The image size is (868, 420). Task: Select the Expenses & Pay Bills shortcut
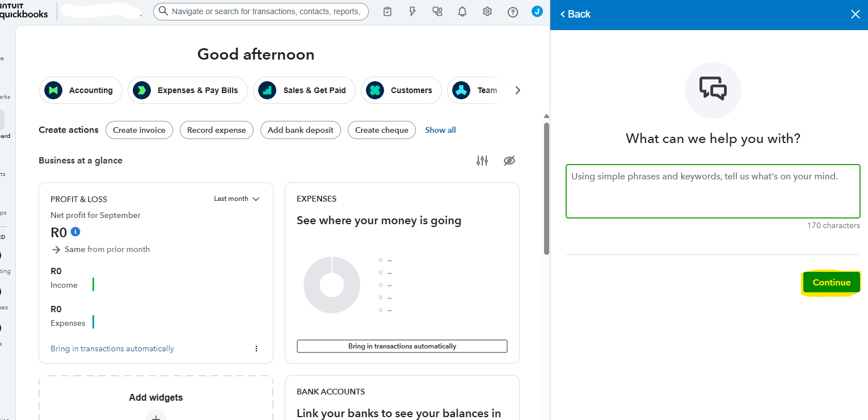pos(188,90)
